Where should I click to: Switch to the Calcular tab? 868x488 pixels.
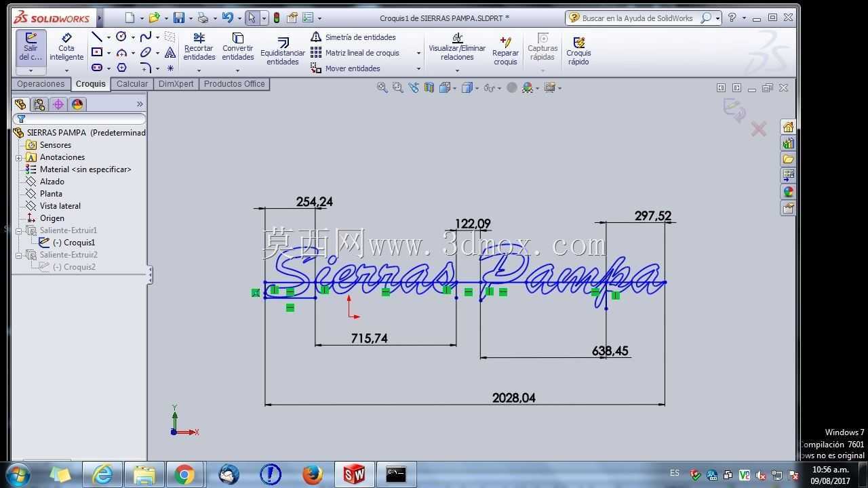tap(132, 84)
